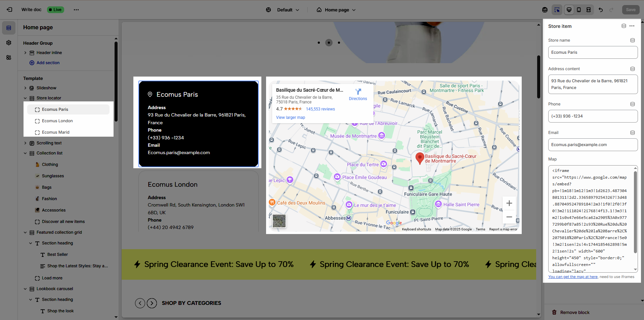Collapse the Store locator section

[x=25, y=98]
